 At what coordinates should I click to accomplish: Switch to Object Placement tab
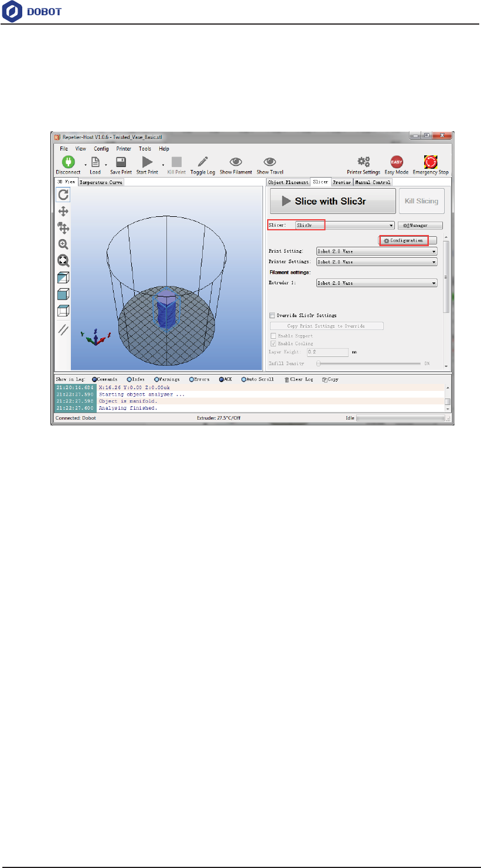(x=288, y=182)
